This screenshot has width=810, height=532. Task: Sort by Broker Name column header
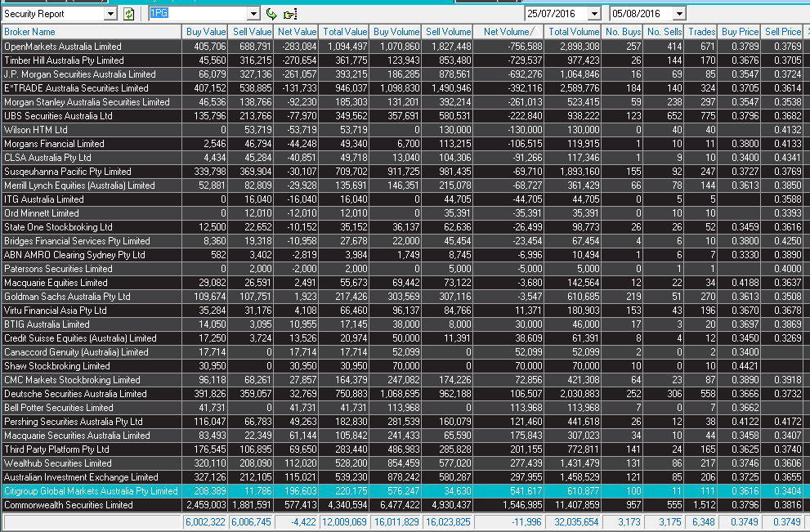pyautogui.click(x=92, y=32)
